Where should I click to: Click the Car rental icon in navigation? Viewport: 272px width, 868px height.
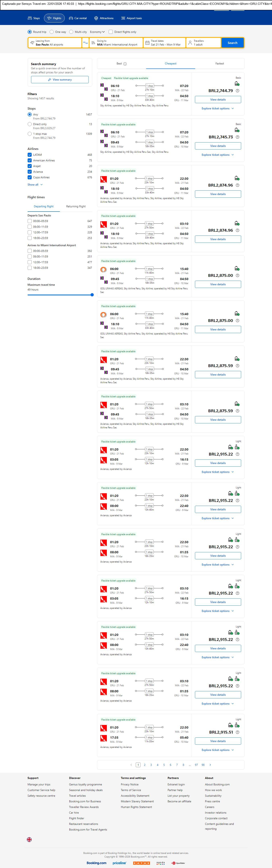pos(71,18)
